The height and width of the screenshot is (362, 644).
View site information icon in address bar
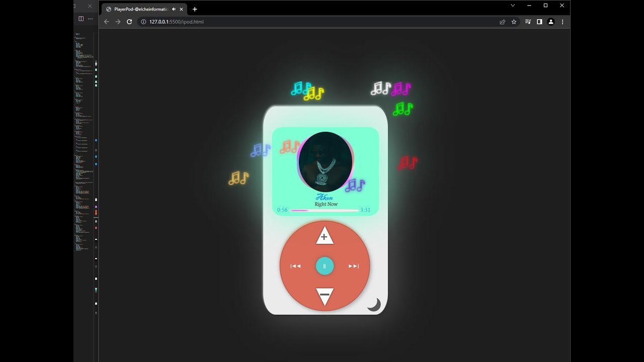(x=143, y=22)
